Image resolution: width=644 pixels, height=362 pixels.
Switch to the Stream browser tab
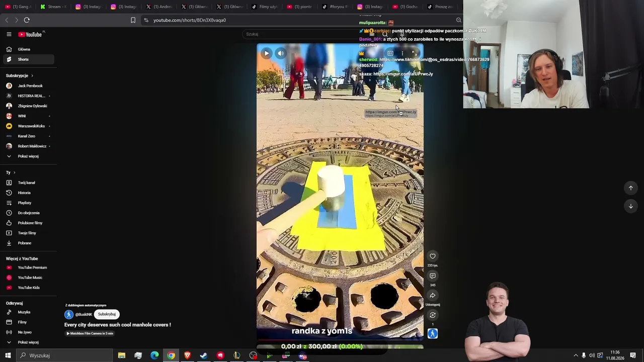coord(53,7)
